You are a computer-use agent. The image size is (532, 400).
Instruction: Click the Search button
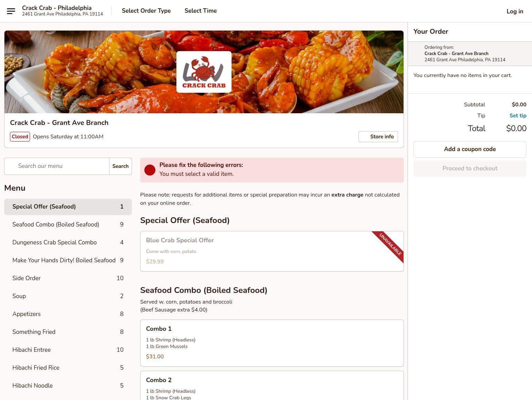click(121, 166)
